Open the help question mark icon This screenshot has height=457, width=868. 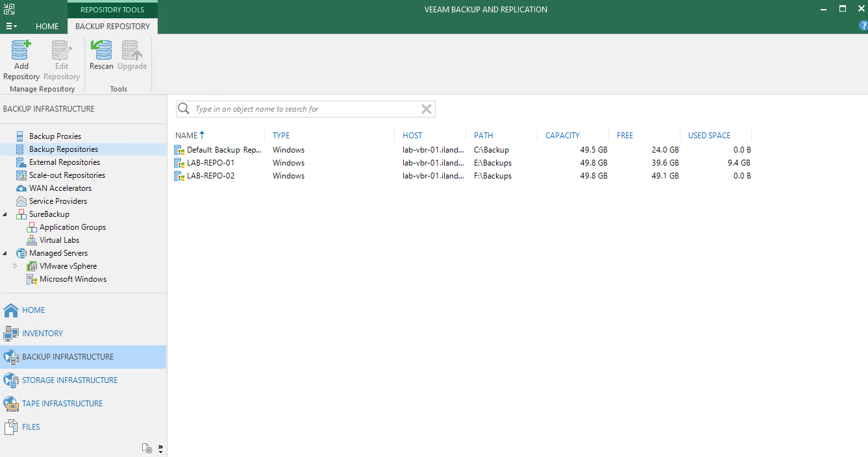(x=863, y=26)
